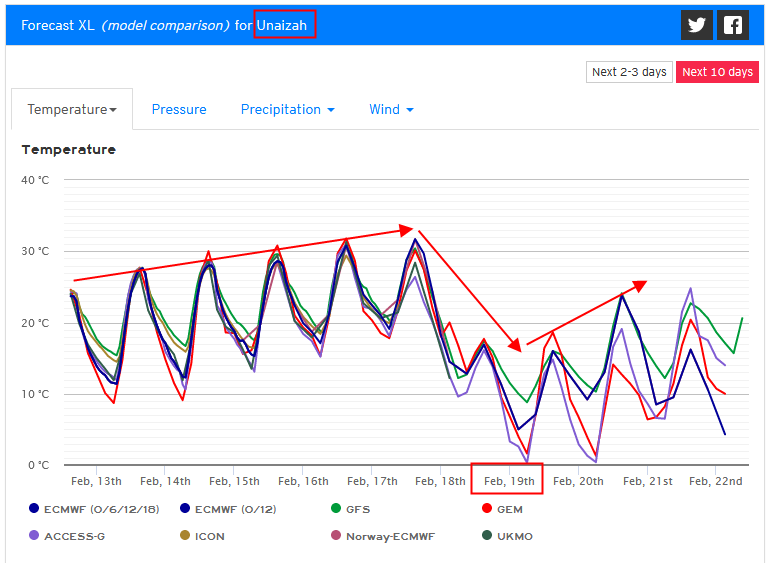The height and width of the screenshot is (563, 775).
Task: Click the Unaizah location name in header
Action: 282,25
